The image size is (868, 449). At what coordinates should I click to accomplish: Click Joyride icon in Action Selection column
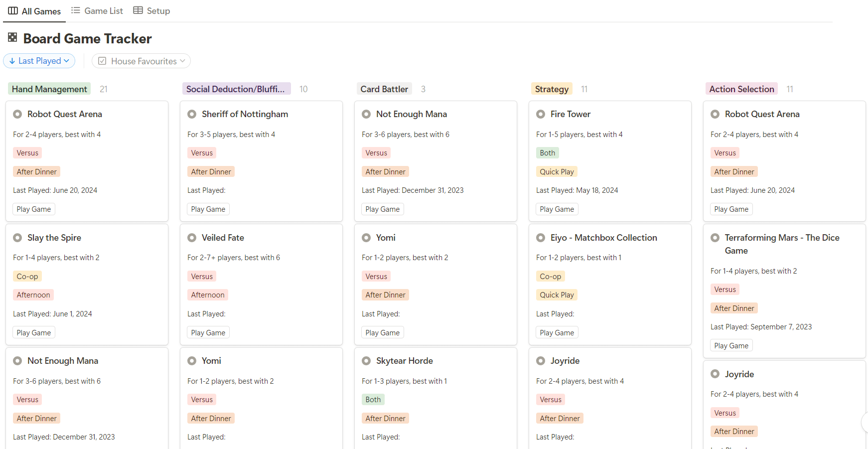(x=715, y=374)
